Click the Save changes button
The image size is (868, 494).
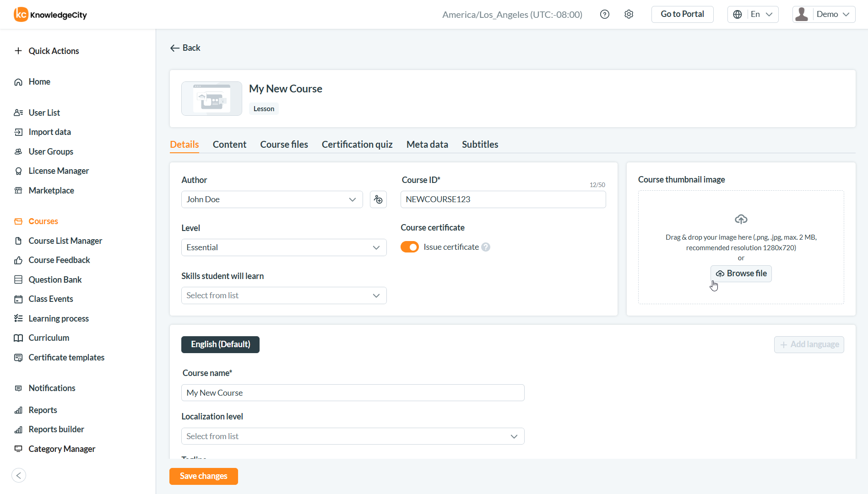[204, 476]
